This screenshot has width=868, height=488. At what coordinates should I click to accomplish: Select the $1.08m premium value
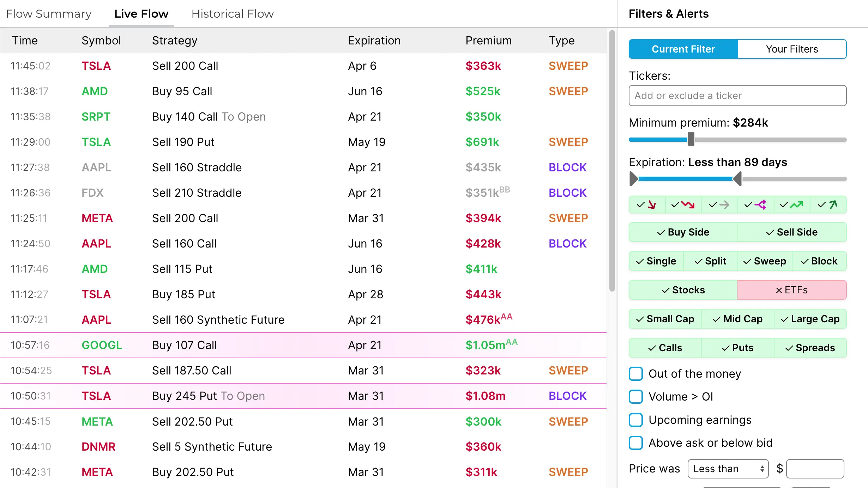[x=486, y=396]
